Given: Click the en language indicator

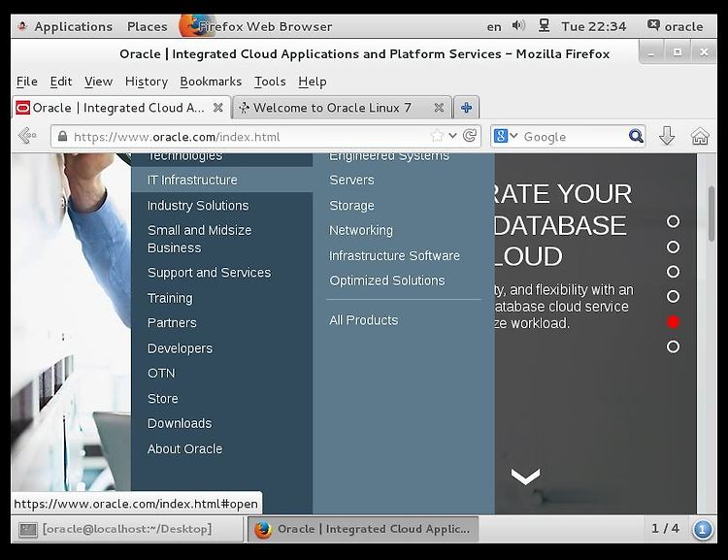Looking at the screenshot, I should click(x=494, y=27).
